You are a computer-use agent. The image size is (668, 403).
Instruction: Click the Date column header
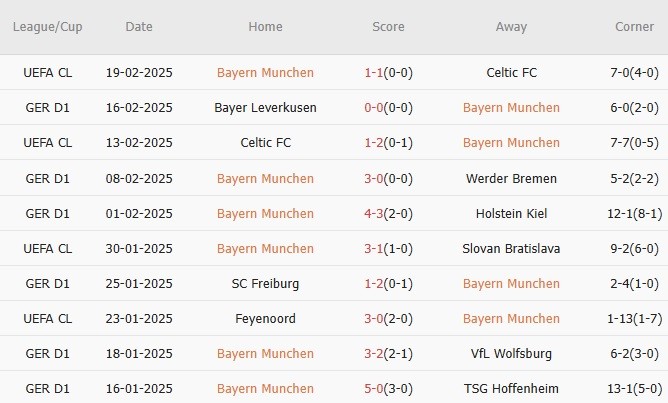(x=139, y=27)
